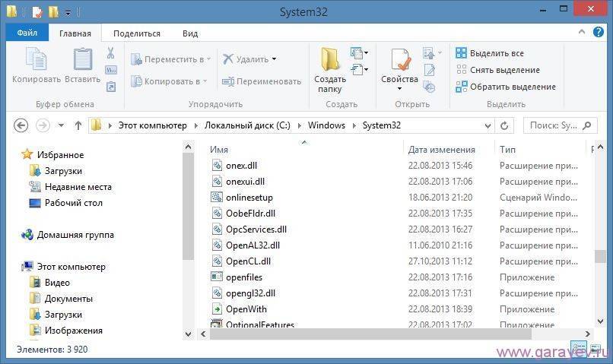Click the Свойства (Properties) icon
Viewport: 613px width, 364px height.
[x=401, y=60]
